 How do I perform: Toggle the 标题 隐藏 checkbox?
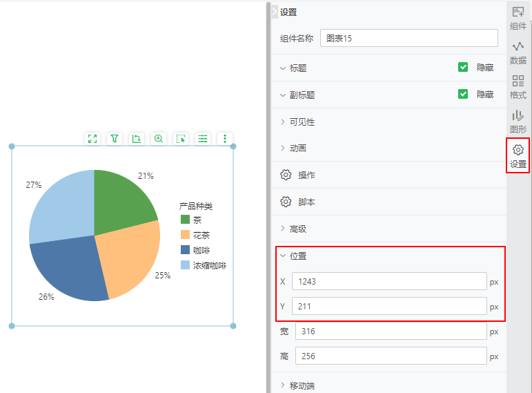click(x=463, y=68)
